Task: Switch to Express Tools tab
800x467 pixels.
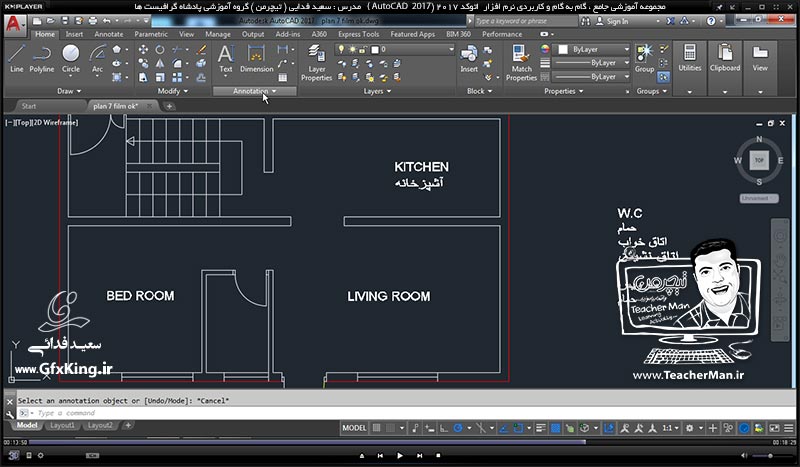Action: [359, 34]
